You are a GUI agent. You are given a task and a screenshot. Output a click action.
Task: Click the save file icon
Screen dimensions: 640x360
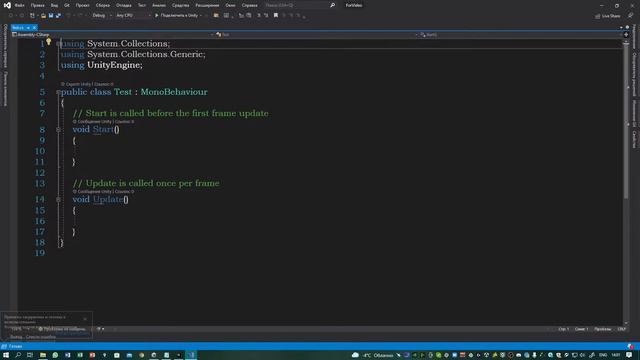(51, 16)
